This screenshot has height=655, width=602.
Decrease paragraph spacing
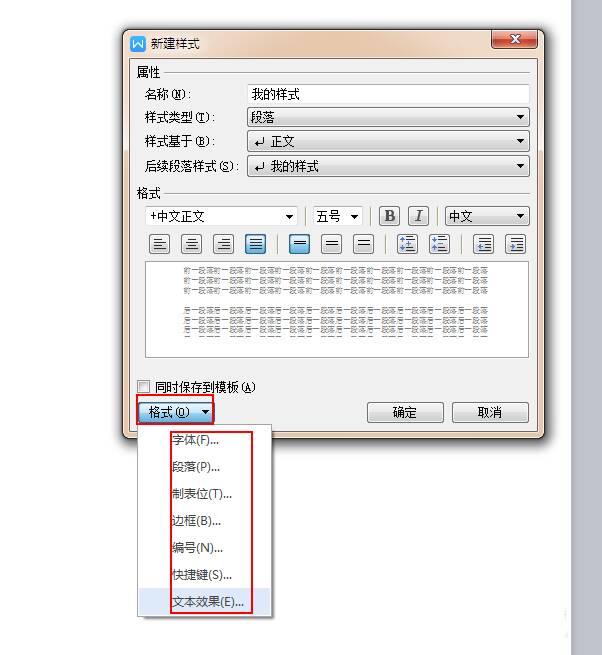tap(439, 244)
